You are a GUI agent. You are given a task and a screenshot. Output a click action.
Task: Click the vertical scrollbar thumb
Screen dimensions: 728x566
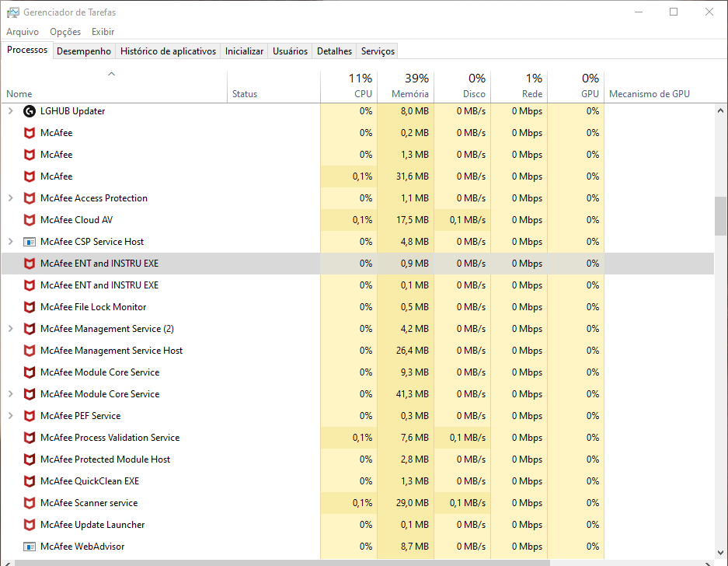[x=720, y=215]
